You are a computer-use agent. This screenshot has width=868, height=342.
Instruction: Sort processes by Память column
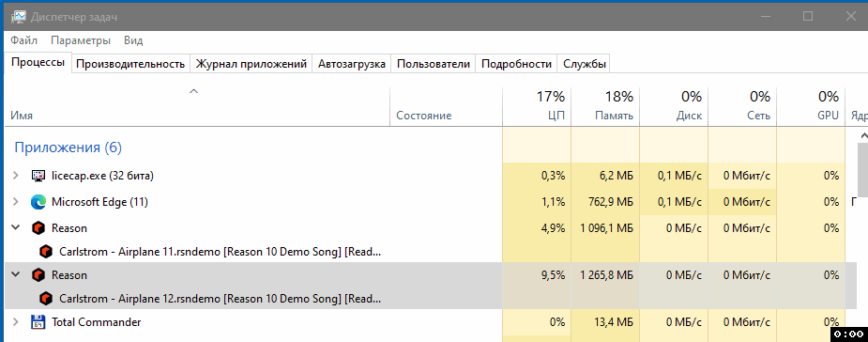605,106
